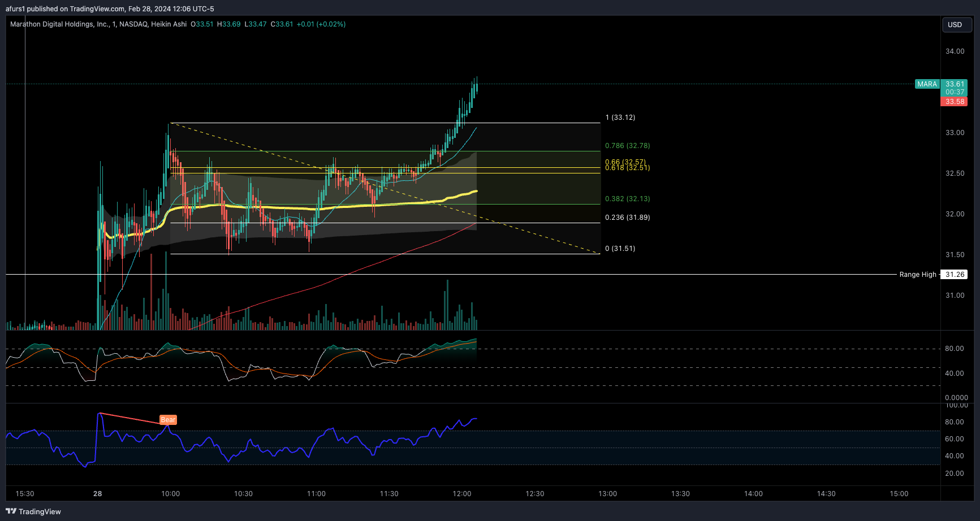This screenshot has height=521, width=980.
Task: Click the +0.01 (+0.02%) change value
Action: pyautogui.click(x=321, y=24)
